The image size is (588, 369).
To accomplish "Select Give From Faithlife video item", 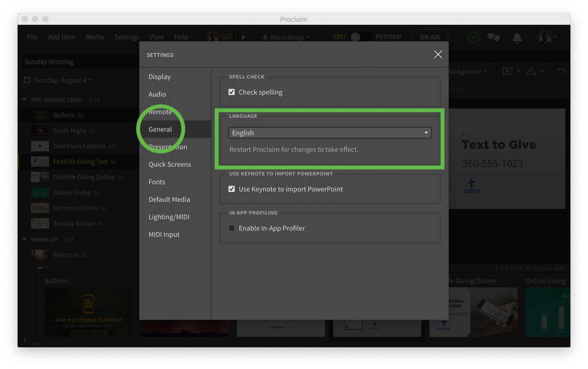I will [78, 146].
